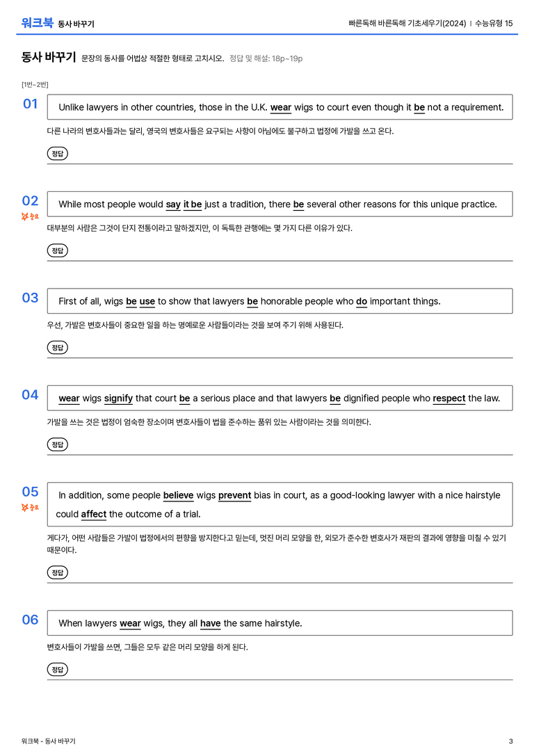
Task: Click the 정답 badge under question 02
Action: (57, 250)
